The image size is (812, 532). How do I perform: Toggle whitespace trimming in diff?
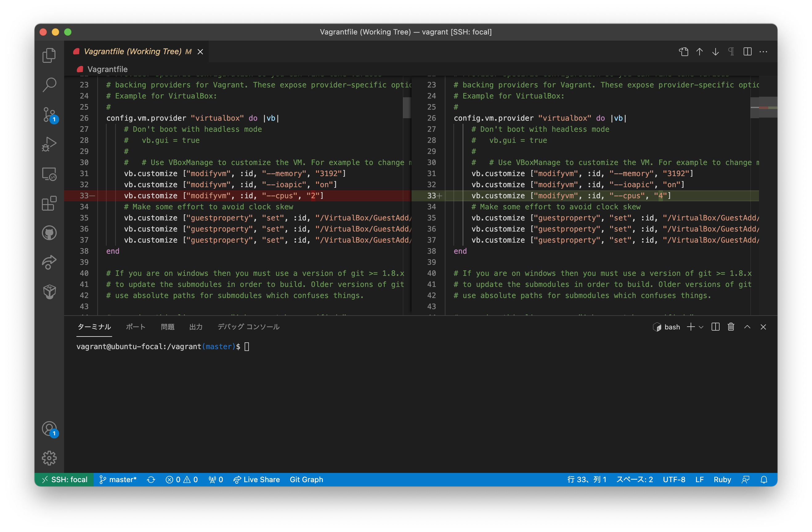pyautogui.click(x=731, y=52)
